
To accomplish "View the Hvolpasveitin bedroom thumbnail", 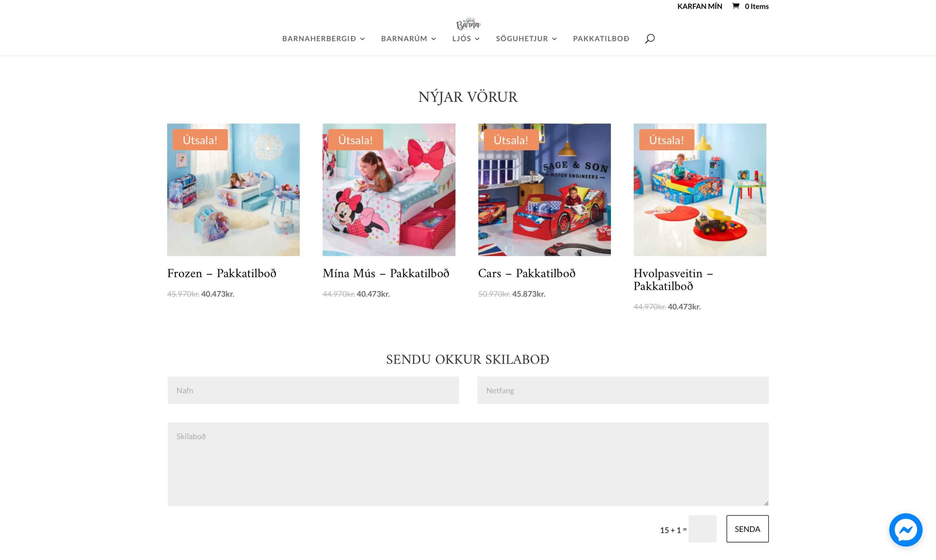I will (x=700, y=190).
